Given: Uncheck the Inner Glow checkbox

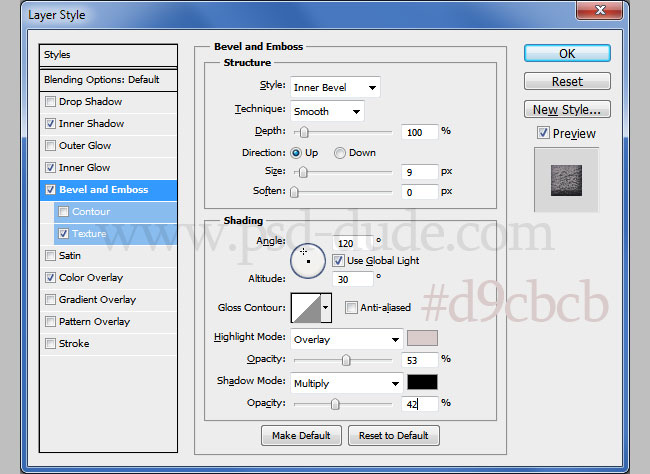Looking at the screenshot, I should tap(50, 168).
